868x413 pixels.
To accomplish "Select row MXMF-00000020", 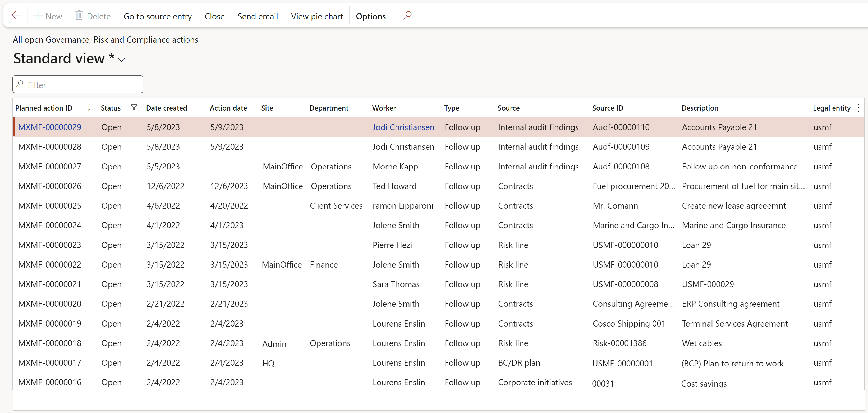I will (439, 304).
